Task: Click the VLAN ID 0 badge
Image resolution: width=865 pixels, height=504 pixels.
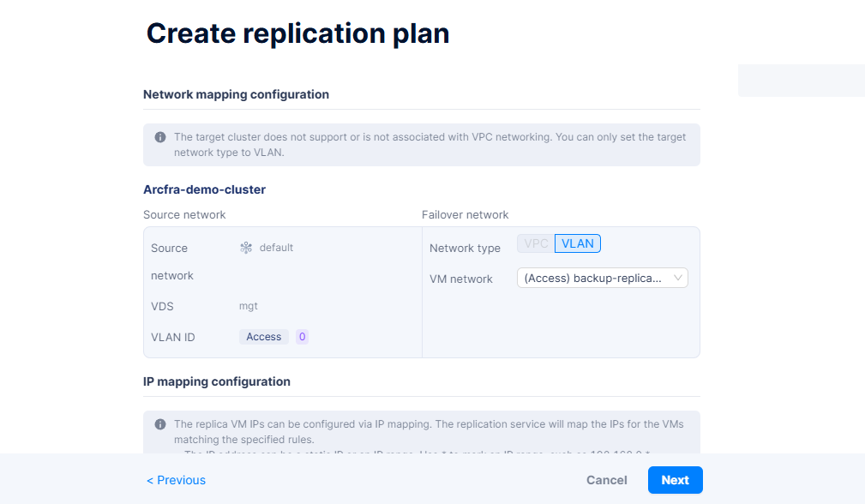Action: (302, 337)
